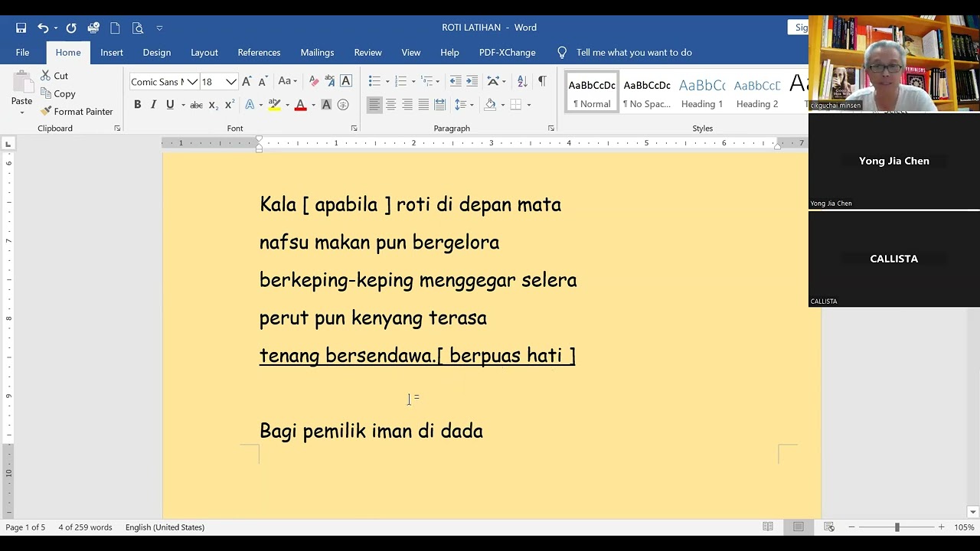Apply yellow text highlight color

(x=274, y=105)
